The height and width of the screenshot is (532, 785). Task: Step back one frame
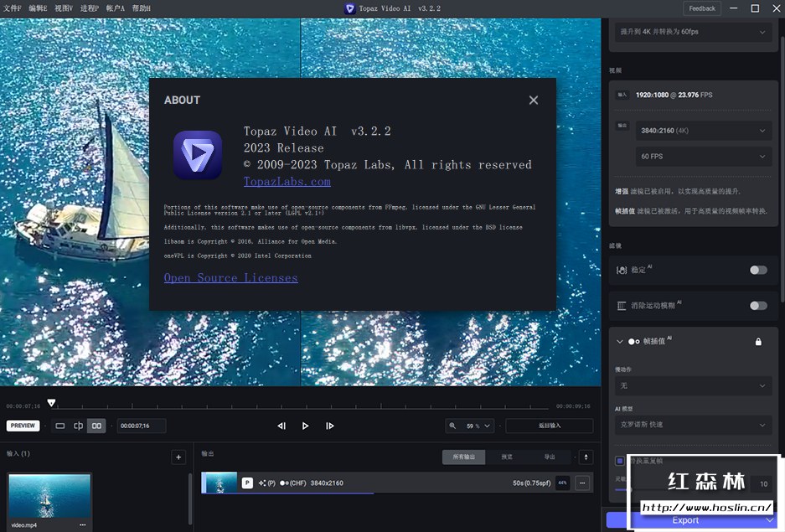(281, 426)
